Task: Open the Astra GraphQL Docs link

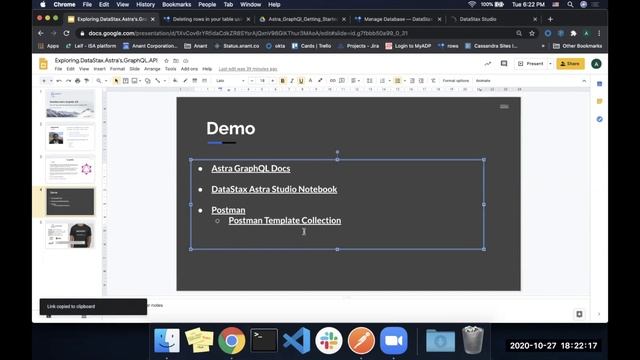Action: point(251,168)
